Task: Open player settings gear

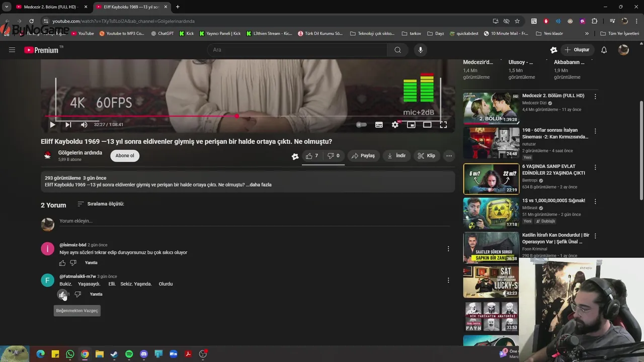Action: click(395, 125)
